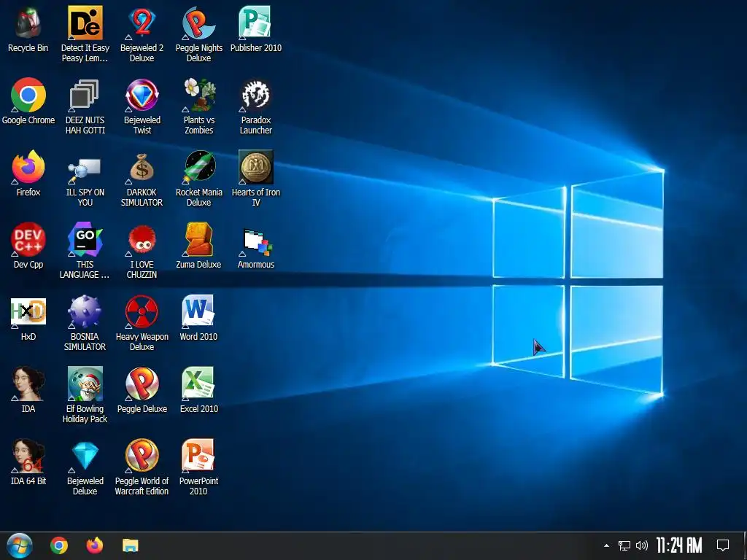Open the Start menu orb

[20, 545]
